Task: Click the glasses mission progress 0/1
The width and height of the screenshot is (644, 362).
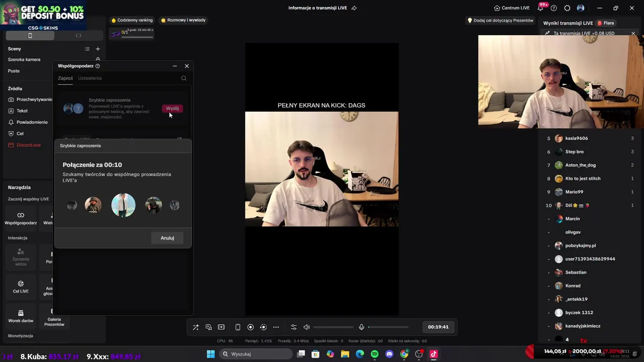Action: pyautogui.click(x=131, y=33)
